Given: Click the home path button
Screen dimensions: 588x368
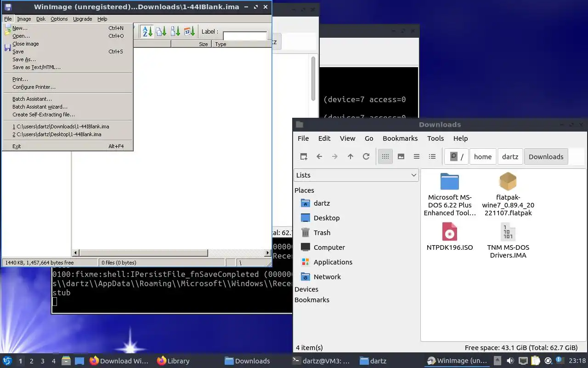Looking at the screenshot, I should pyautogui.click(x=483, y=156).
